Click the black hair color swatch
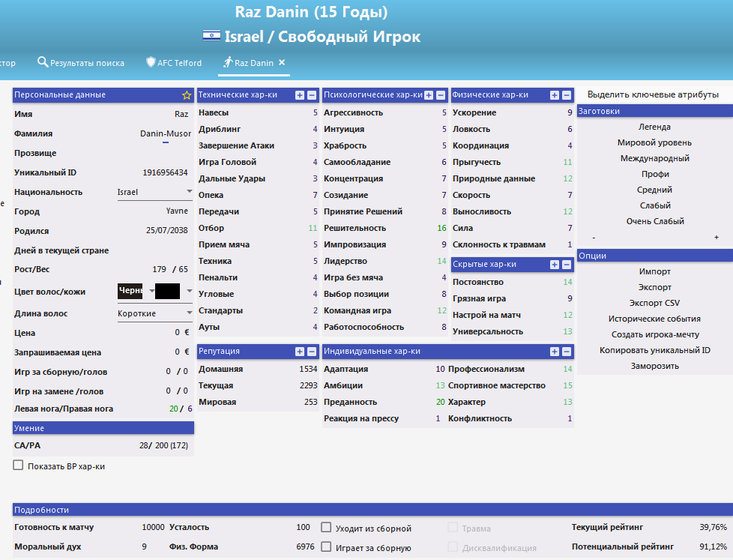Screen dimensions: 733x560 [x=130, y=291]
